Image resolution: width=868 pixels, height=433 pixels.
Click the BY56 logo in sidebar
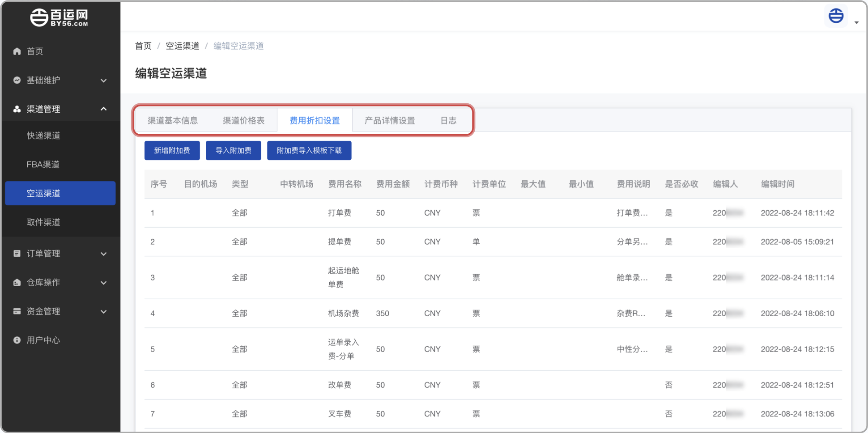tap(59, 17)
